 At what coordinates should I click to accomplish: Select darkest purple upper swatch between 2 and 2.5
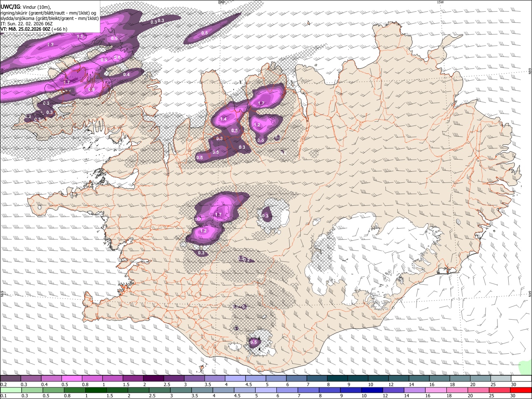tap(153, 378)
